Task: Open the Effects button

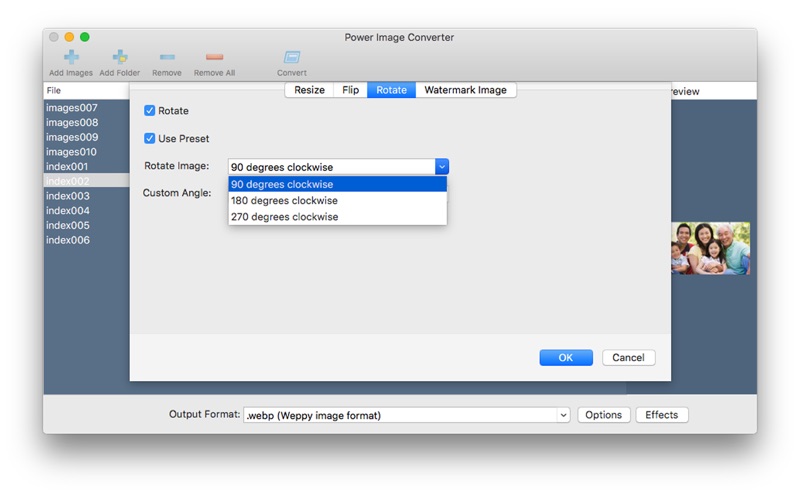Action: 662,415
